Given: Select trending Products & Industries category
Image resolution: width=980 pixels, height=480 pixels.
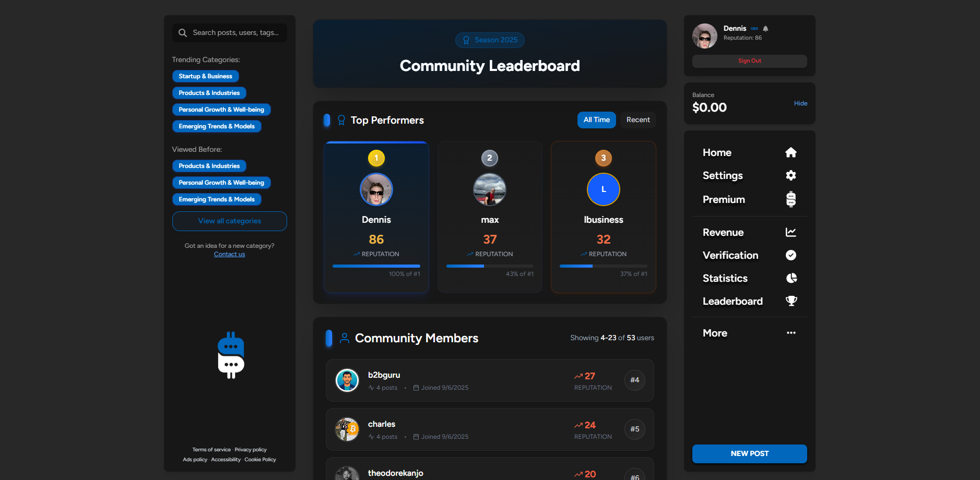Looking at the screenshot, I should [x=209, y=93].
